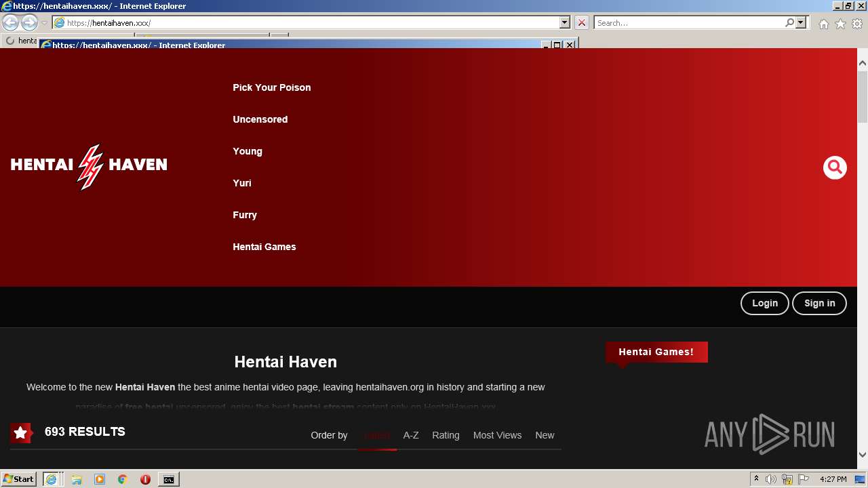The height and width of the screenshot is (488, 868).
Task: Click the browser Forward arrow button
Action: 29,23
